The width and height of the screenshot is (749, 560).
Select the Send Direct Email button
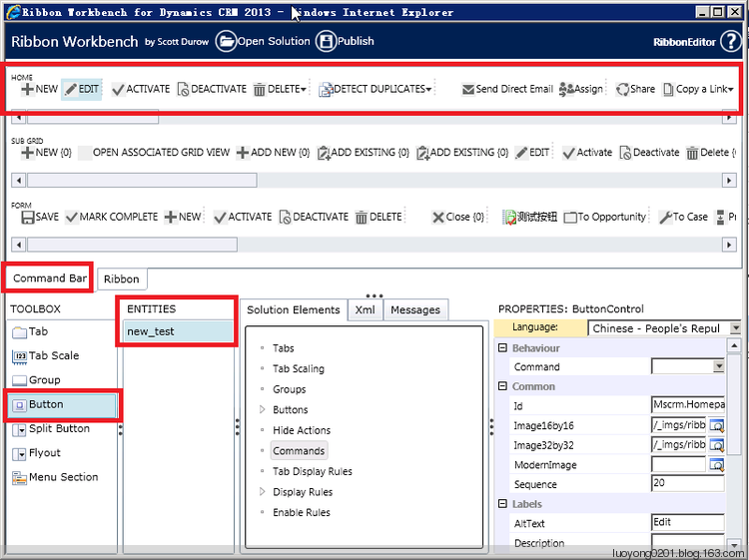[507, 89]
